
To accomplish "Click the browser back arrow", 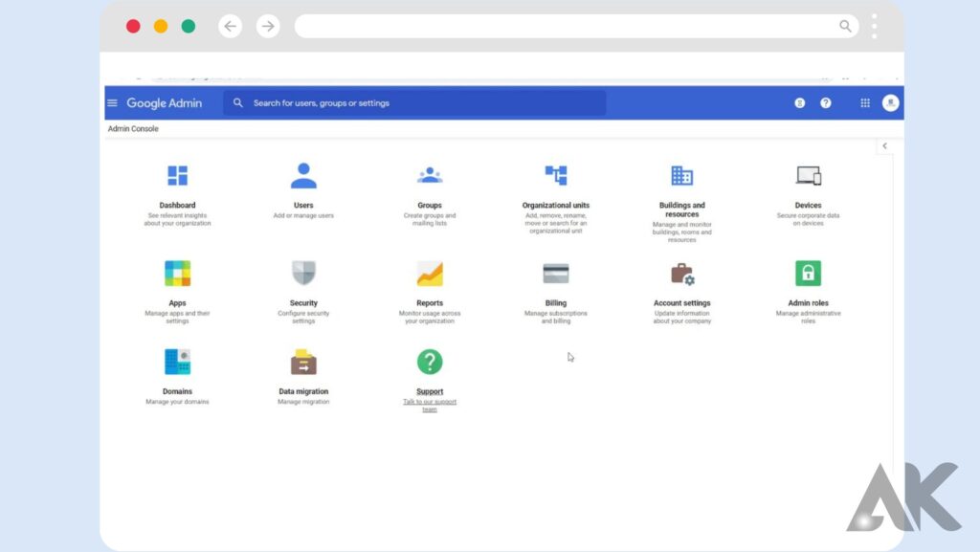I will [x=230, y=26].
